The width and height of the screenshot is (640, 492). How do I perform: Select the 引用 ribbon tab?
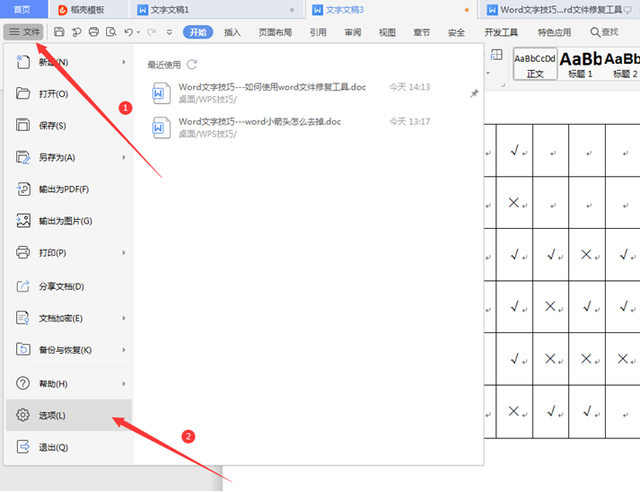tap(318, 32)
